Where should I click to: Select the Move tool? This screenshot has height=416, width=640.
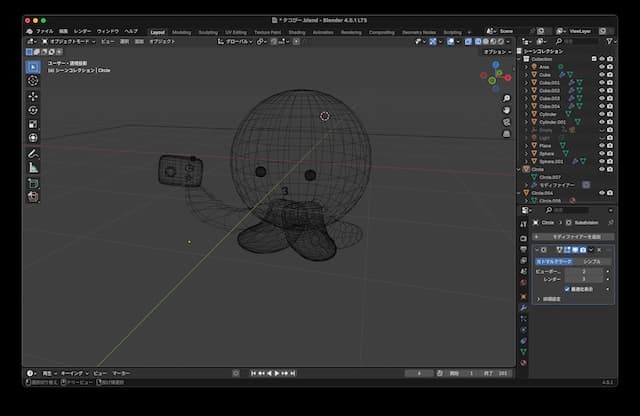[x=33, y=96]
